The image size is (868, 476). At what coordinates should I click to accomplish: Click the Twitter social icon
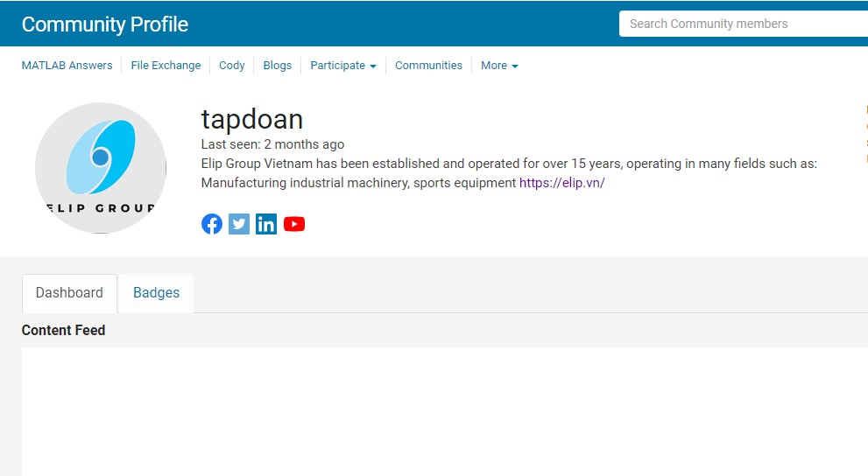[239, 224]
